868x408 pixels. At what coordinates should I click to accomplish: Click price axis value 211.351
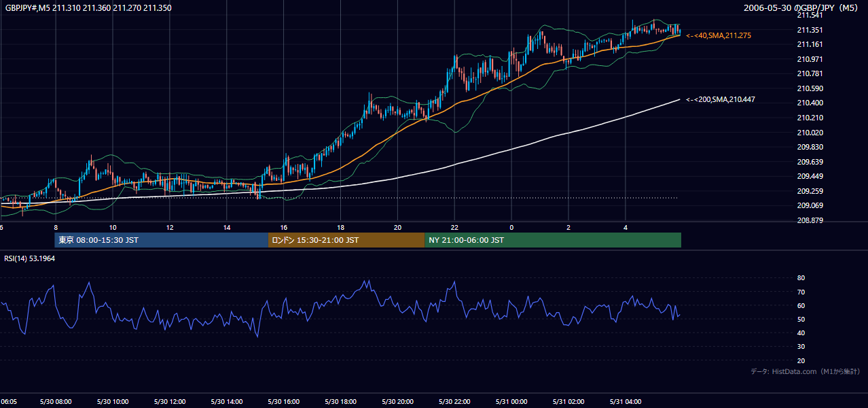click(x=809, y=30)
